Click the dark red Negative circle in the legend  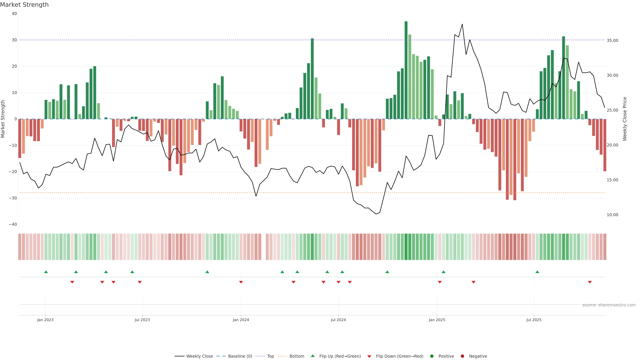coord(462,356)
